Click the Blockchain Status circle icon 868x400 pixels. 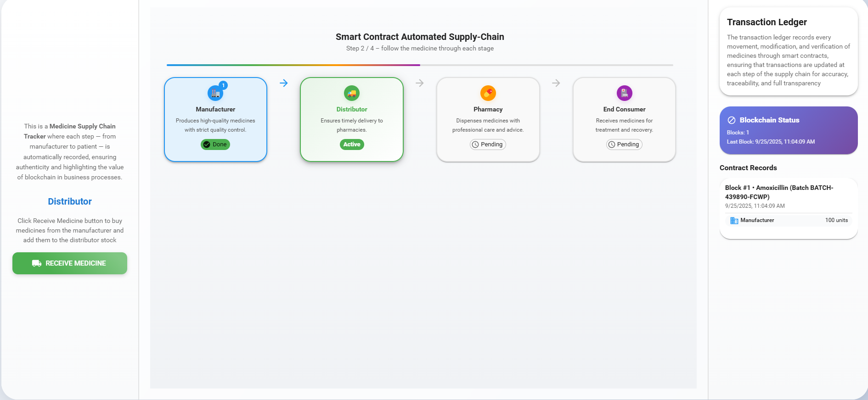tap(732, 120)
